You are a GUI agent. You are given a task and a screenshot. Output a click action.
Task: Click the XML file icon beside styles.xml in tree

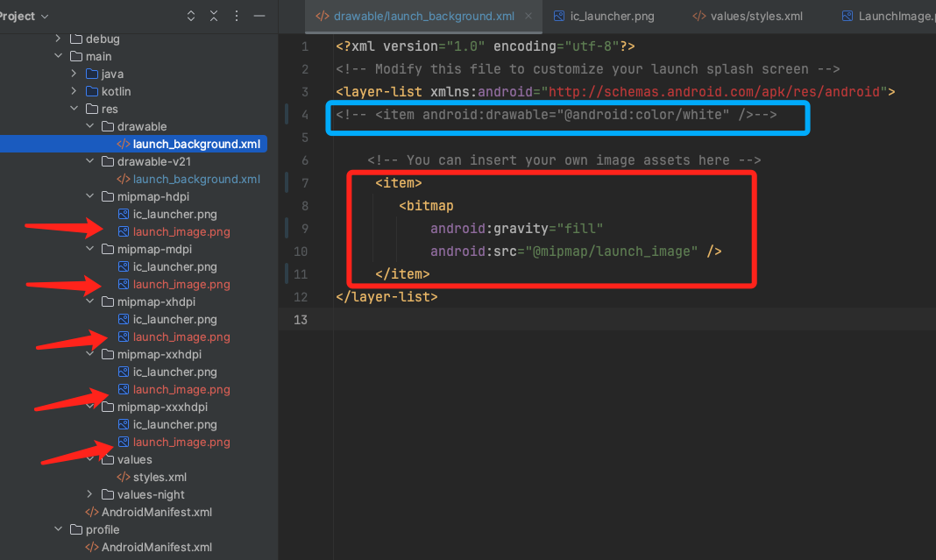[x=124, y=477]
